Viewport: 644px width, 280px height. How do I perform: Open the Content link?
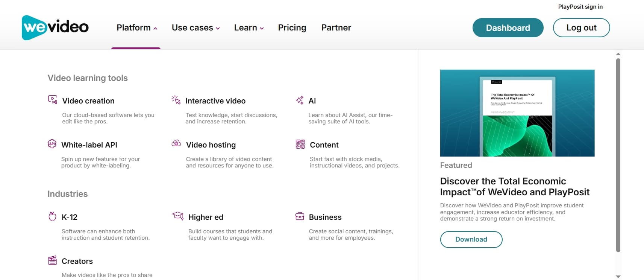click(x=324, y=145)
